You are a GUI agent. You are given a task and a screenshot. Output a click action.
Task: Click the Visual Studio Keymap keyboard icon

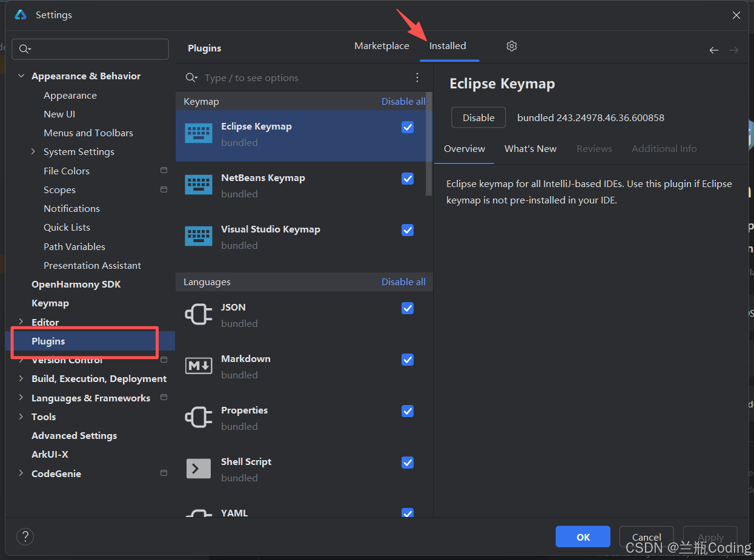[x=199, y=236]
